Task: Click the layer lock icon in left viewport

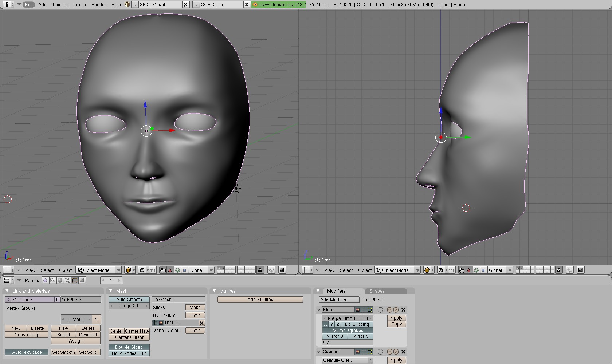Action: click(260, 270)
